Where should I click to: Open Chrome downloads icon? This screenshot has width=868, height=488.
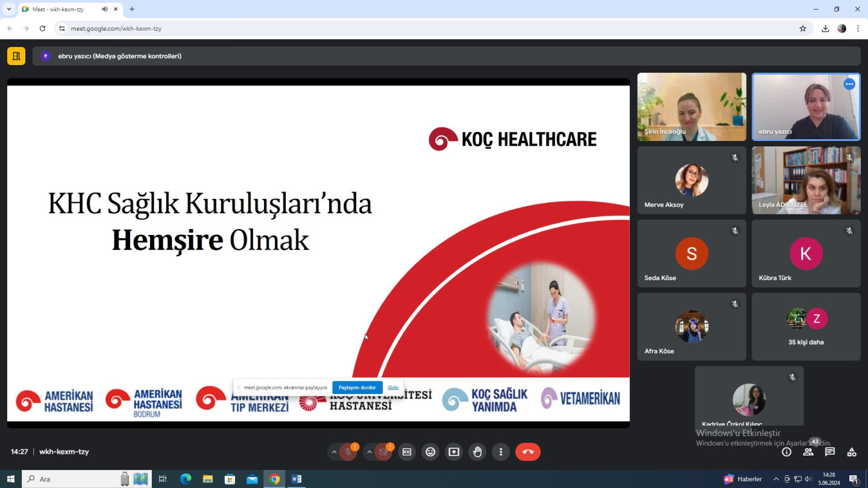click(x=825, y=28)
